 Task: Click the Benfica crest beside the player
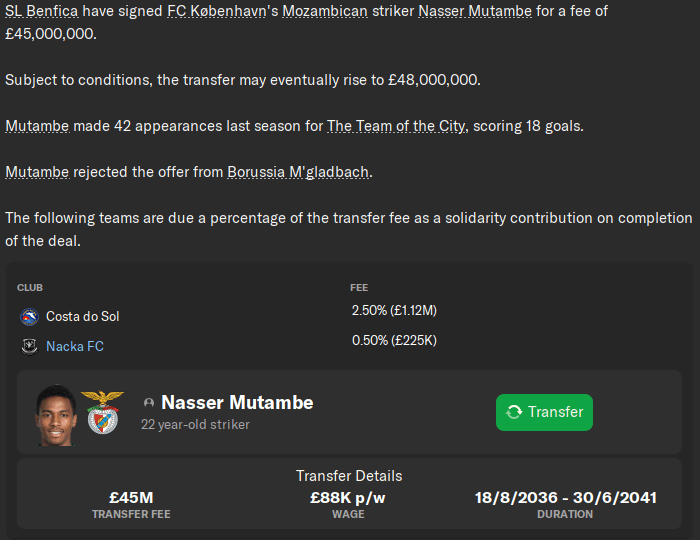pyautogui.click(x=101, y=412)
